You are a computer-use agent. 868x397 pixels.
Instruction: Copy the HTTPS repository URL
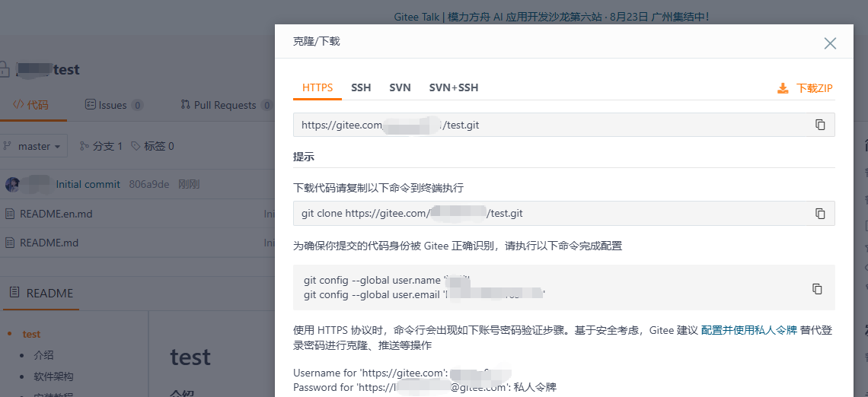point(820,125)
